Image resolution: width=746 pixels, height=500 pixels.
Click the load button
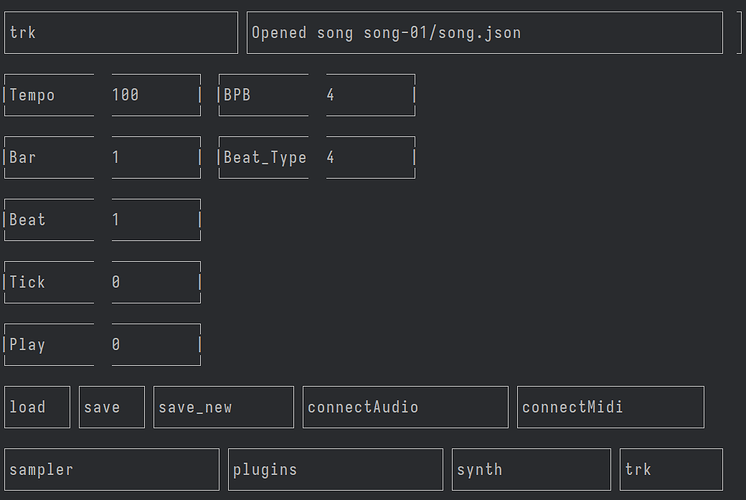tap(37, 407)
